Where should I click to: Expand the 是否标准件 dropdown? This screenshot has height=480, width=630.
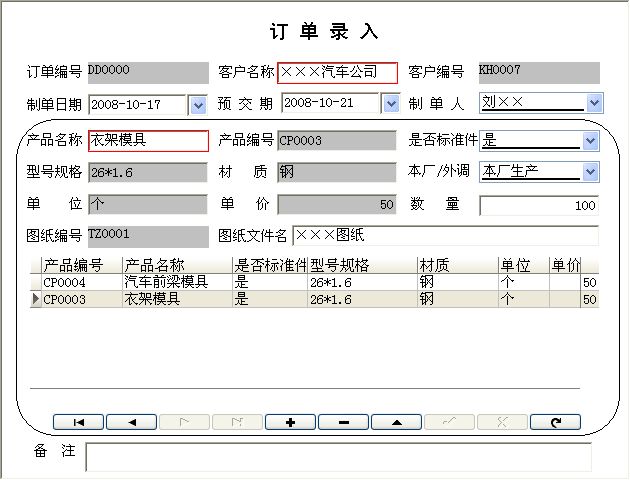(590, 141)
